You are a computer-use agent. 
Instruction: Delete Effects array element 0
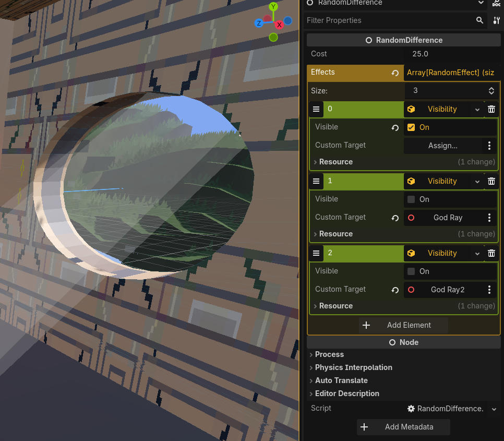(491, 109)
